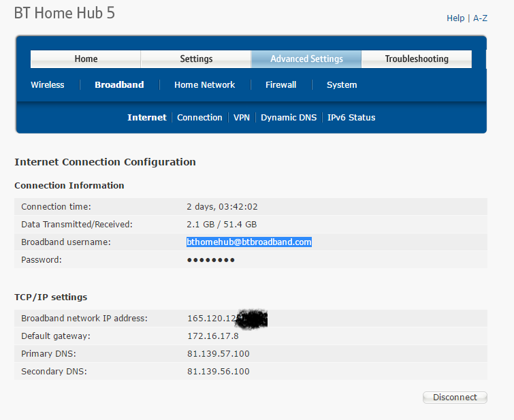514x420 pixels.
Task: Click the secondary DNS 81.139.56.100
Action: (219, 372)
